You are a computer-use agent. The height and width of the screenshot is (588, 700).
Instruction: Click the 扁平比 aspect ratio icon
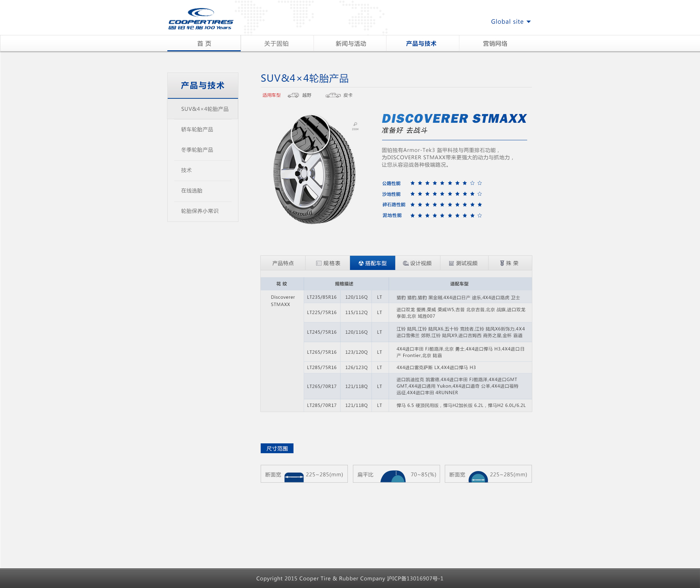point(393,476)
